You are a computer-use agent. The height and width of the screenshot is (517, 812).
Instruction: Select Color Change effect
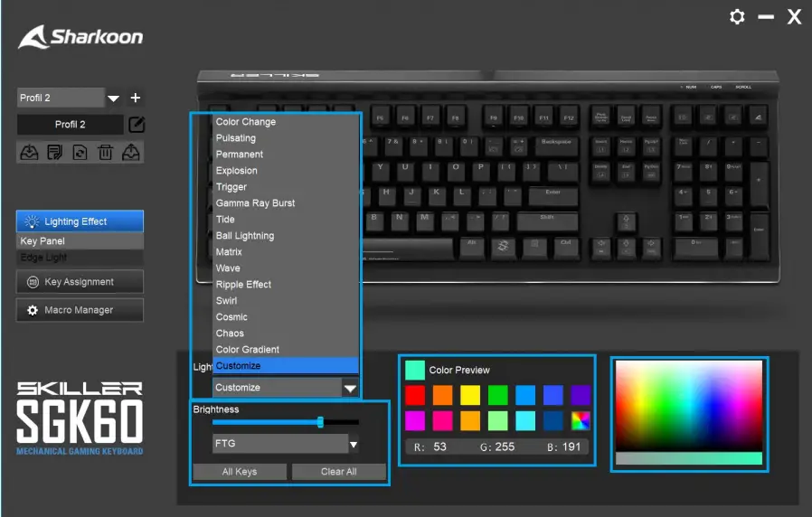click(x=245, y=122)
